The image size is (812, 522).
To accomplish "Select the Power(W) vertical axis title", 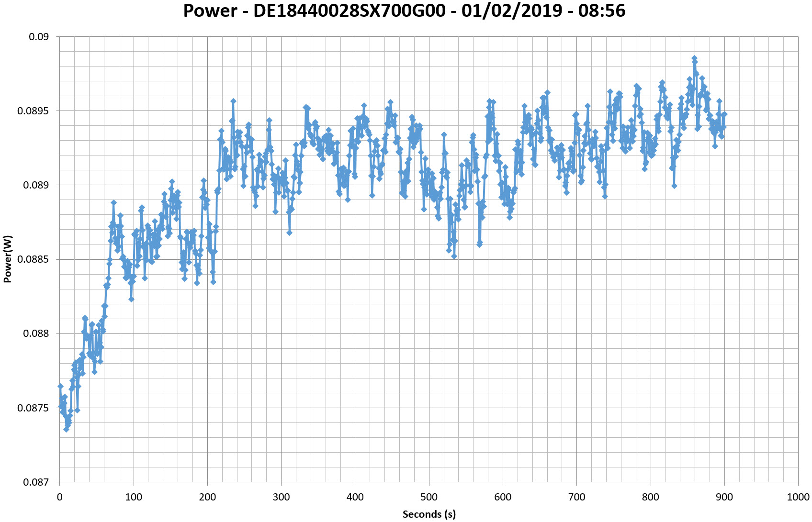I will [x=7, y=259].
